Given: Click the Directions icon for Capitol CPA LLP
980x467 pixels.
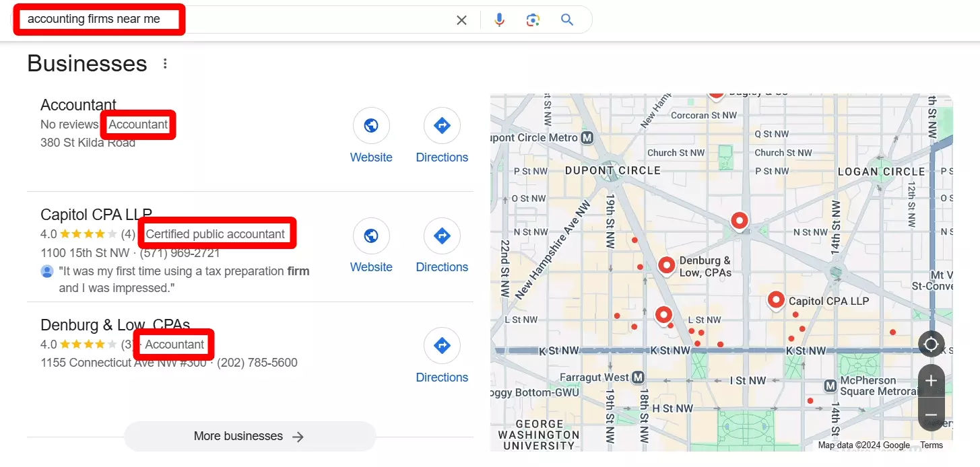Looking at the screenshot, I should pyautogui.click(x=442, y=236).
